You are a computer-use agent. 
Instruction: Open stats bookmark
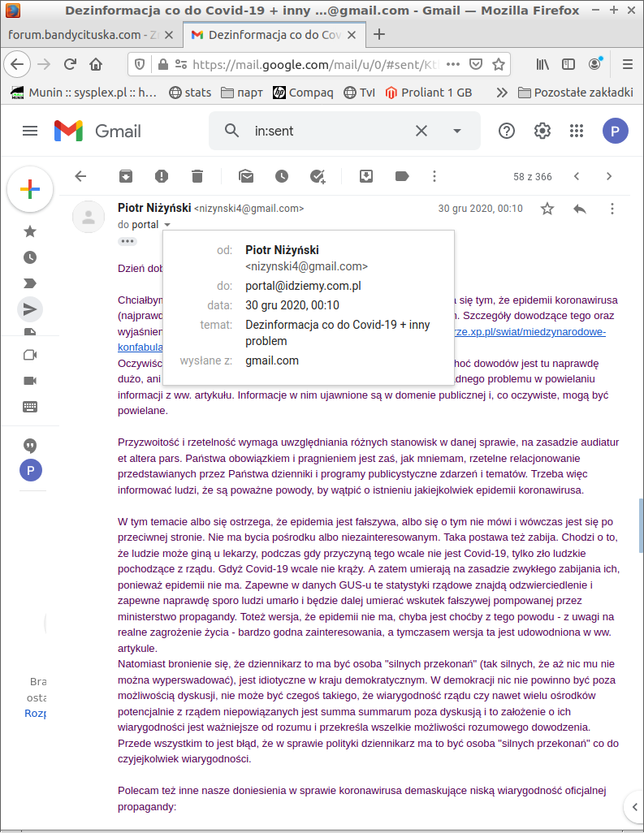[190, 93]
